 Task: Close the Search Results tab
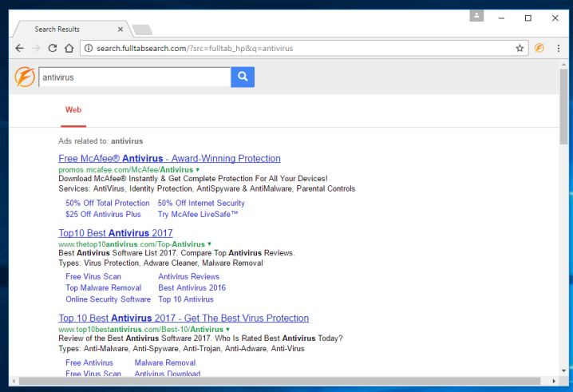click(x=121, y=30)
